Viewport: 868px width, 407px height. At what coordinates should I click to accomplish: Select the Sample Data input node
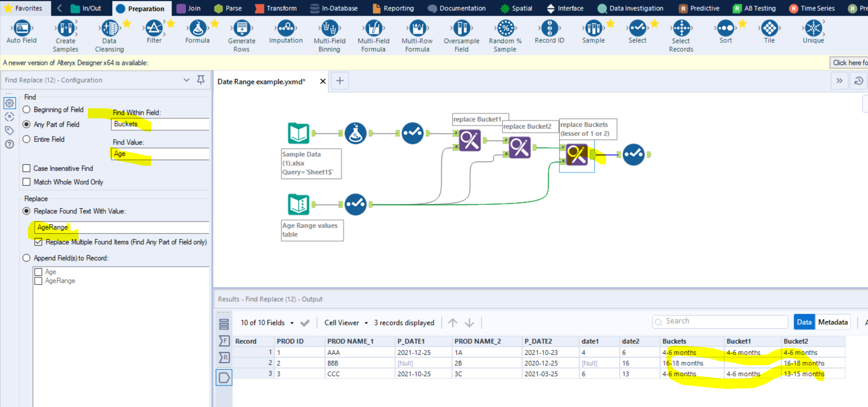[299, 133]
